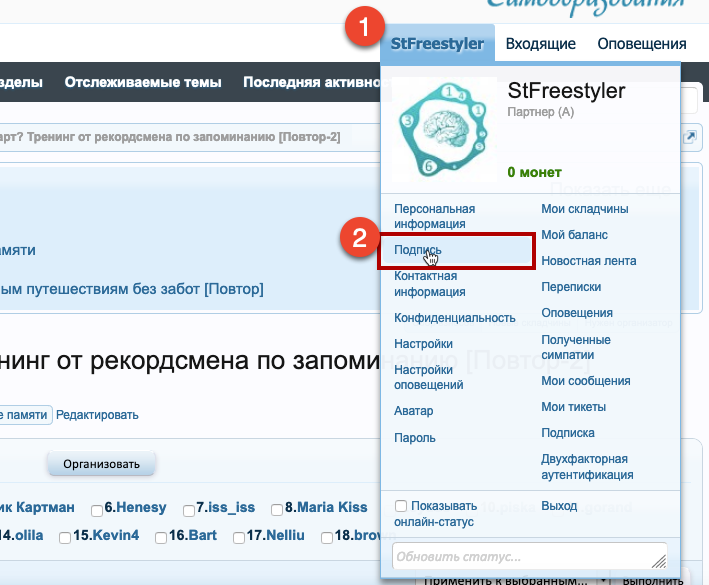The width and height of the screenshot is (709, 585).
Task: Open Конфиденциальность privacy link
Action: (x=454, y=318)
